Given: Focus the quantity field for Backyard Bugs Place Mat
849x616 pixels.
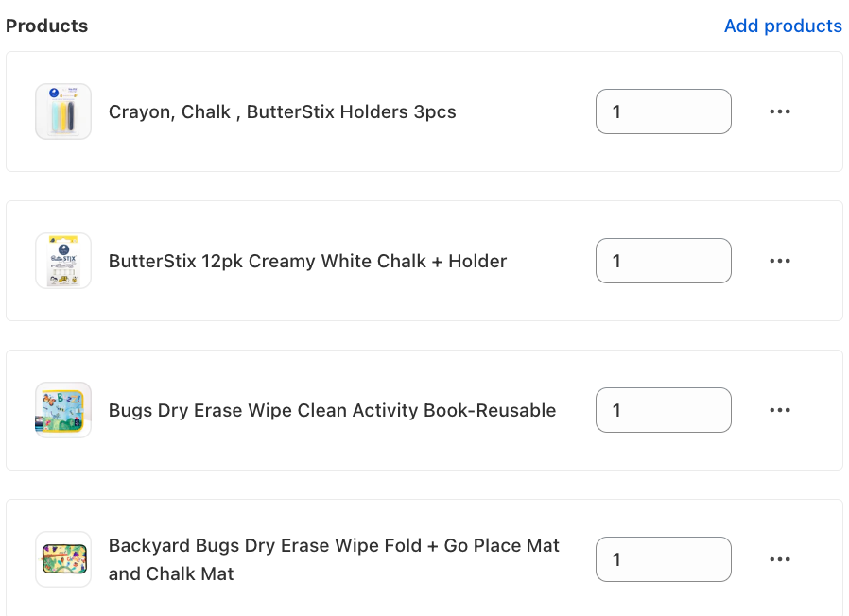Looking at the screenshot, I should point(664,559).
